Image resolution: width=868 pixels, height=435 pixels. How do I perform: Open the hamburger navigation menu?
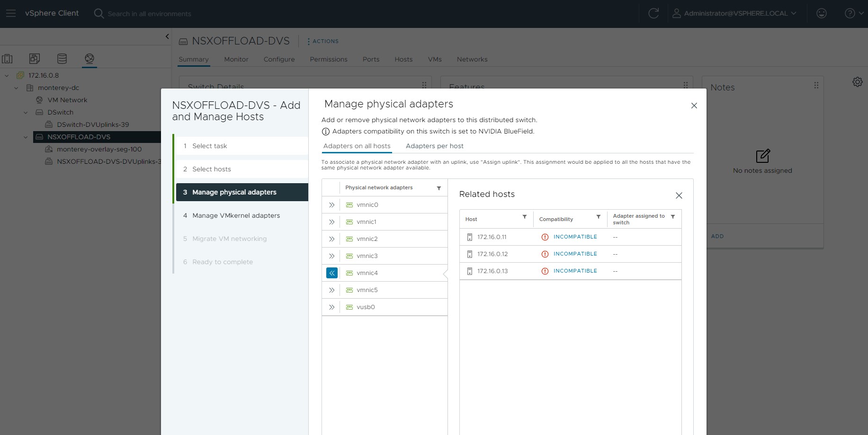(x=11, y=13)
